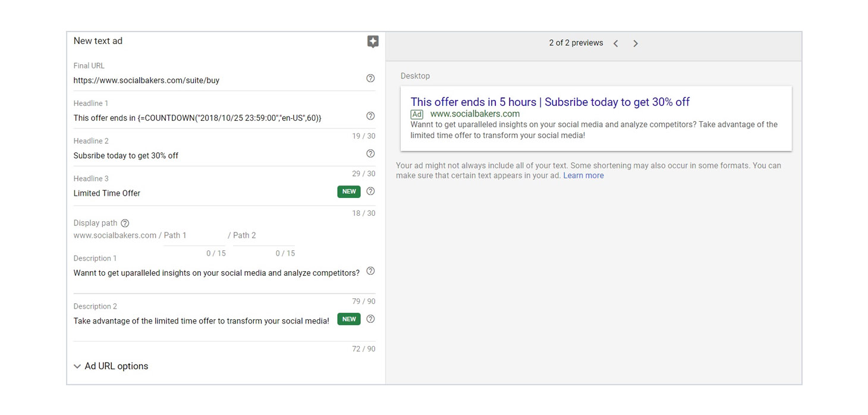
Task: Expand Ad URL options
Action: coord(111,366)
